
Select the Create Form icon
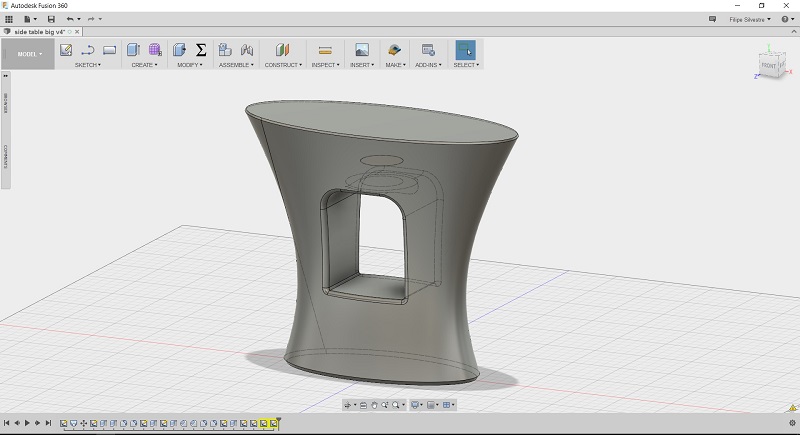tap(155, 49)
